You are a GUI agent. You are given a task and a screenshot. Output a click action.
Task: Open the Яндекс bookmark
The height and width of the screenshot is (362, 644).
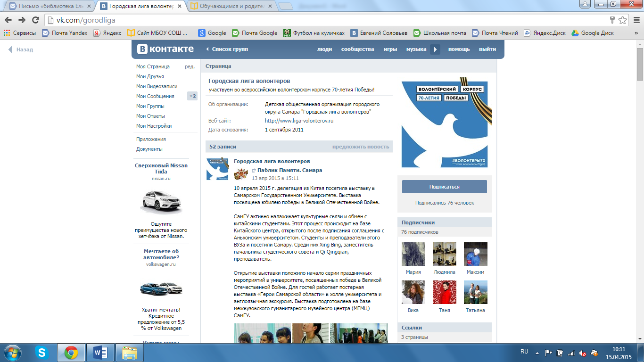point(107,33)
